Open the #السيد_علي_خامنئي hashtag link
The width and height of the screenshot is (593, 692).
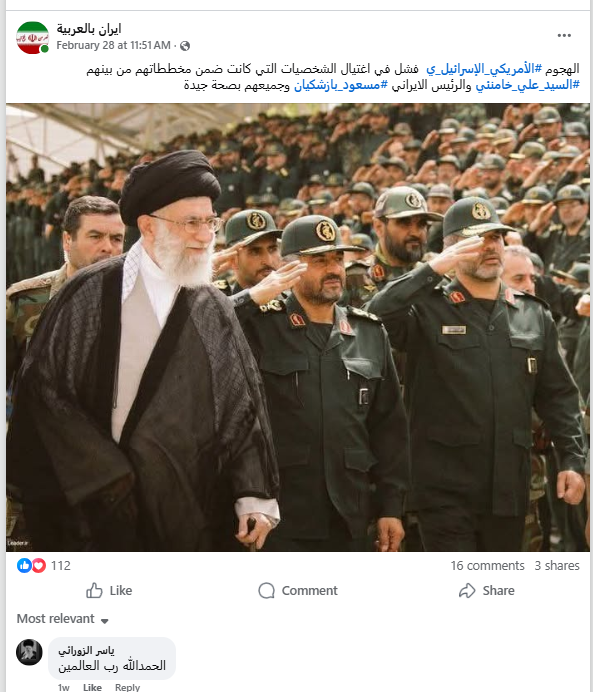click(x=527, y=85)
